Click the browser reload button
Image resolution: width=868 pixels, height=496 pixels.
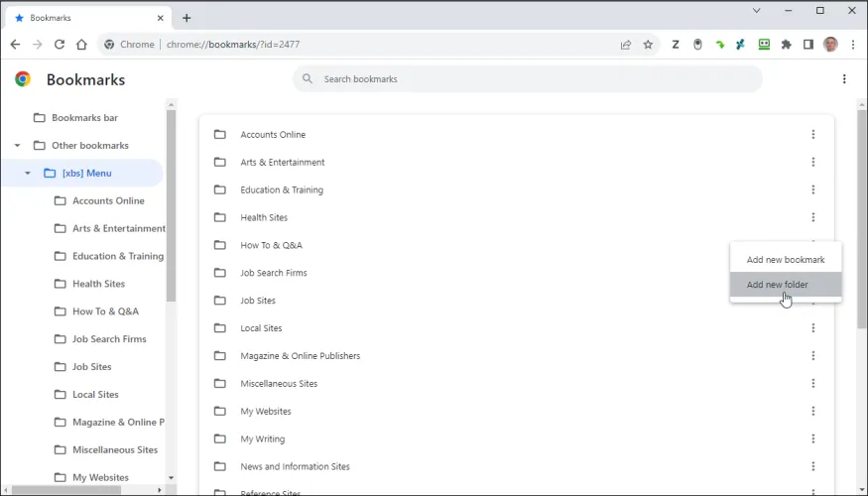tap(60, 45)
